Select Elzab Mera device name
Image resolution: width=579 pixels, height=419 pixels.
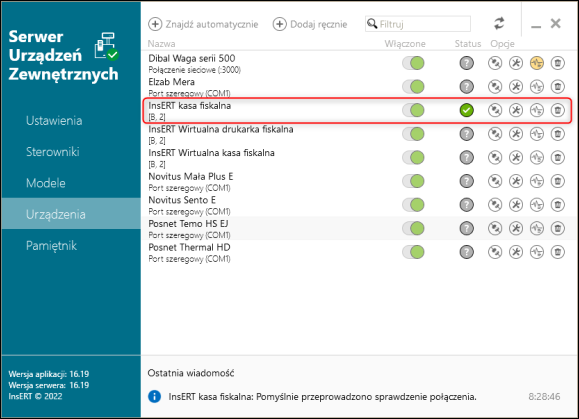pyautogui.click(x=171, y=82)
